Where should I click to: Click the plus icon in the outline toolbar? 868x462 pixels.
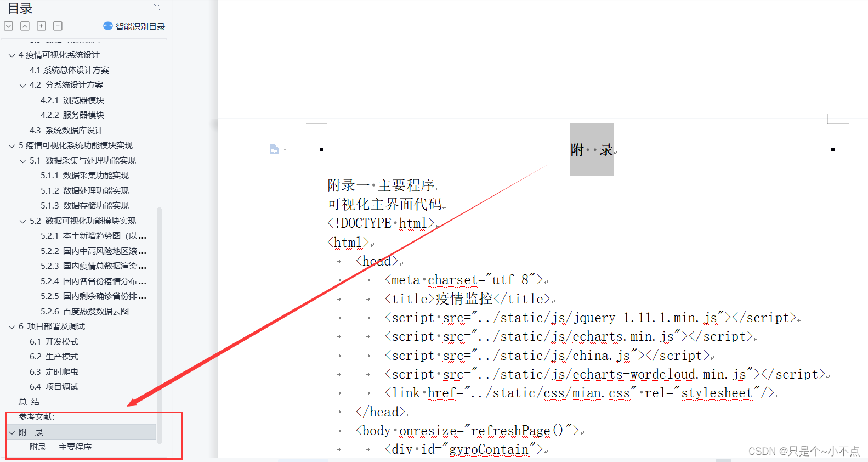[41, 26]
